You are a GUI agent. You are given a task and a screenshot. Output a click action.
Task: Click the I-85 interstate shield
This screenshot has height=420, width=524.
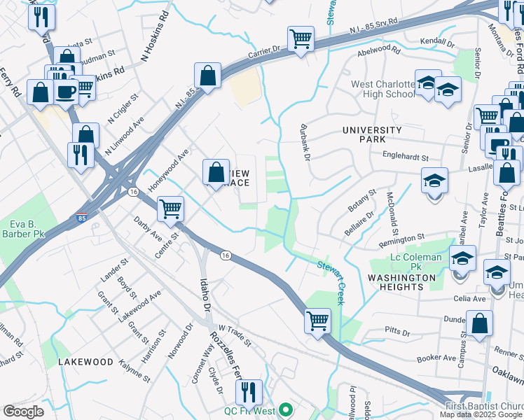(81, 217)
